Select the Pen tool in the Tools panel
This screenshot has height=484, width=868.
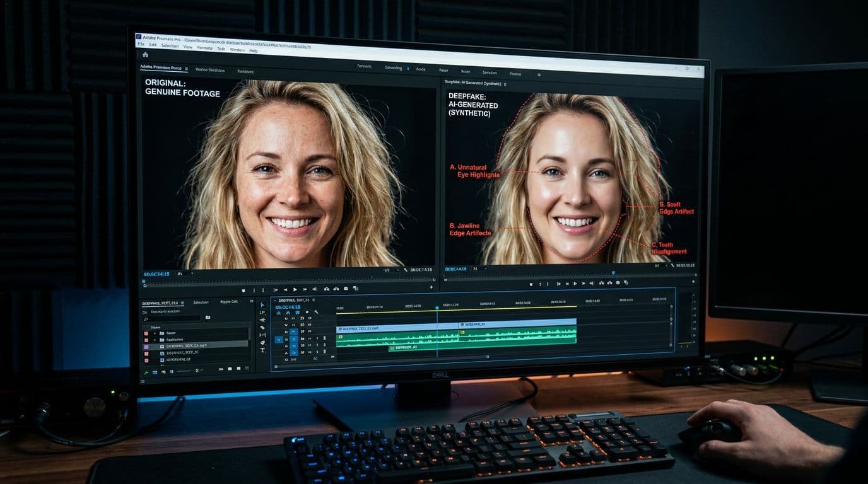point(262,343)
